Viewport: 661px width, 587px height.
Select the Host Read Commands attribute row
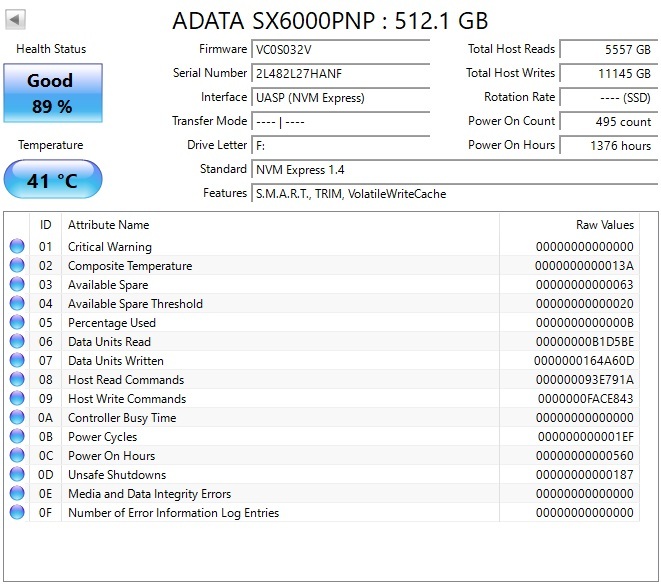pos(126,380)
